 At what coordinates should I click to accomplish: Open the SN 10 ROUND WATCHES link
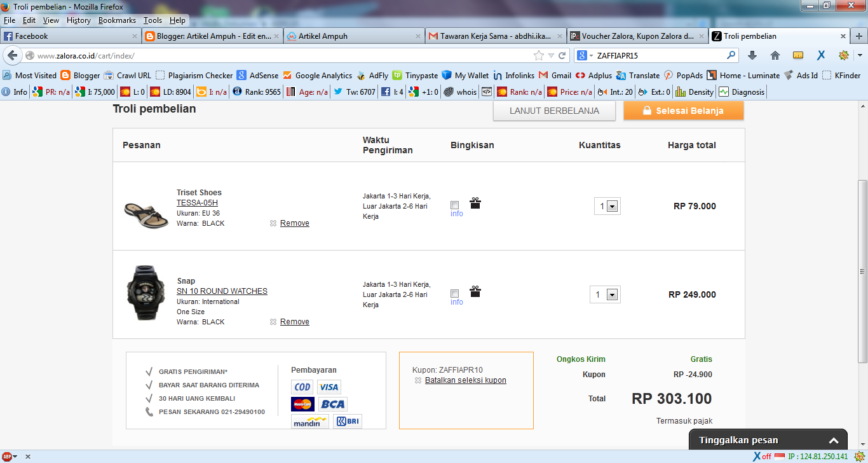[x=222, y=291]
